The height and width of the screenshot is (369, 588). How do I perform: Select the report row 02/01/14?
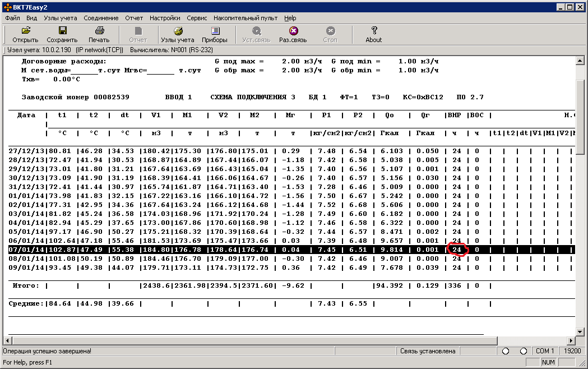[291, 205]
